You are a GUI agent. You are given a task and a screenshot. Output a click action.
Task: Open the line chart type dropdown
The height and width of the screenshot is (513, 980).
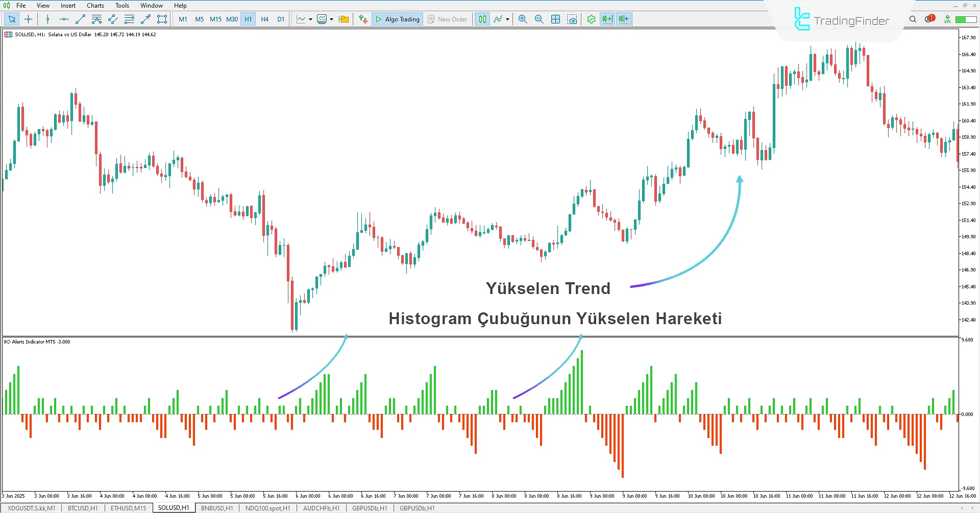310,19
